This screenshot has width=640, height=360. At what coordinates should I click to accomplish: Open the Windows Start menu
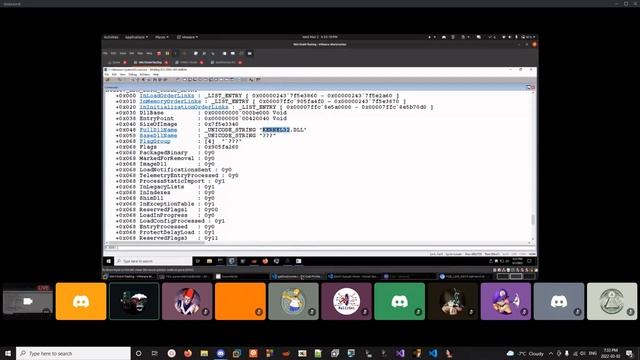tap(8, 353)
